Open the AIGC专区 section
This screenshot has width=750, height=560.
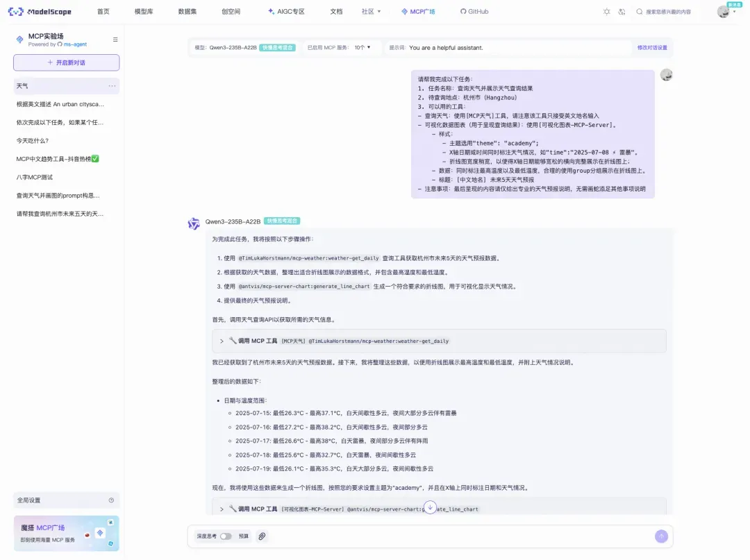[286, 12]
